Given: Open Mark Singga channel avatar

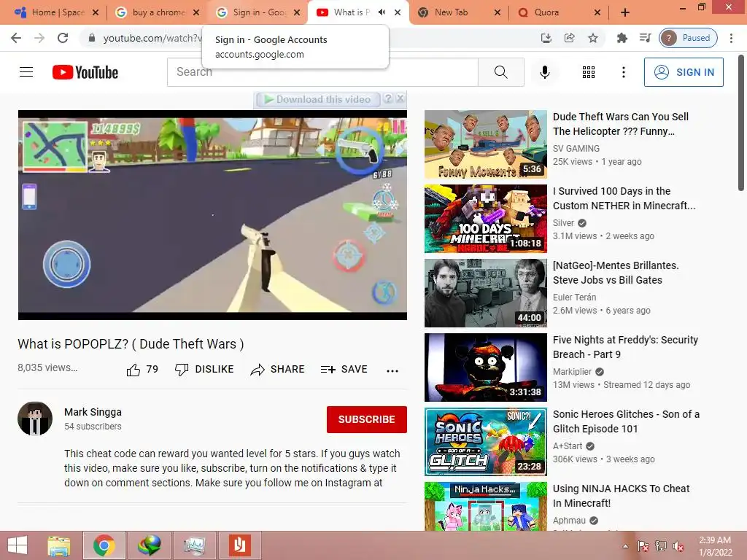Looking at the screenshot, I should tap(35, 419).
